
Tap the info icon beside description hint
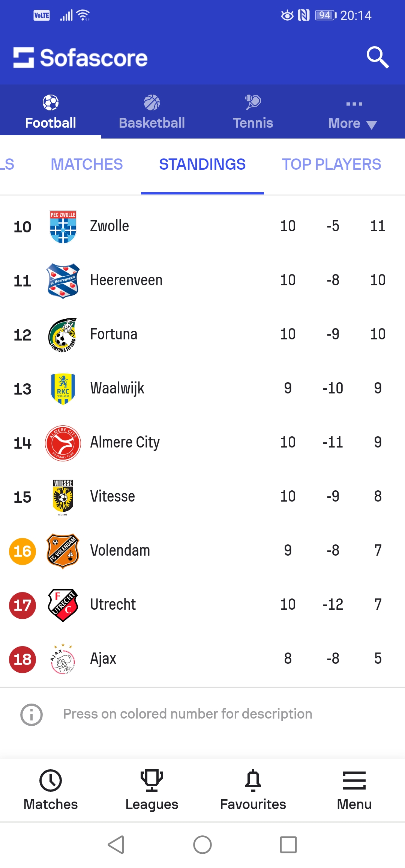pyautogui.click(x=31, y=714)
